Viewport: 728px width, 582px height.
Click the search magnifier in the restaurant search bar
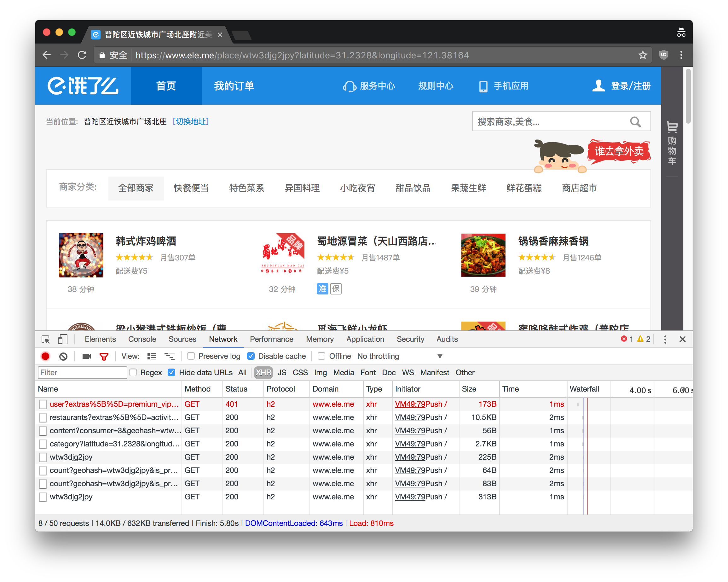pyautogui.click(x=636, y=122)
